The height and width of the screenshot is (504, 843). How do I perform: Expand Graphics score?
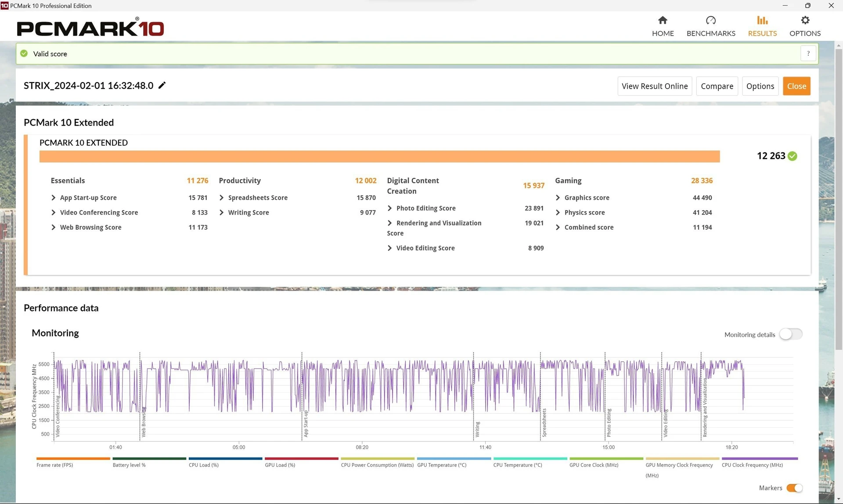(558, 198)
